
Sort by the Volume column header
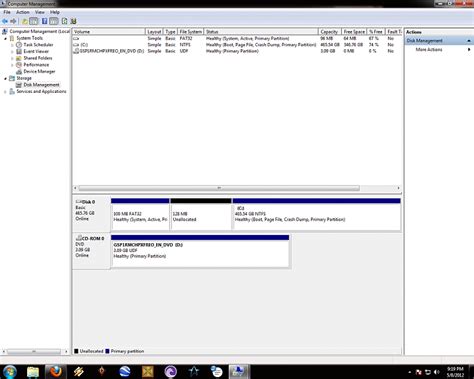click(109, 32)
